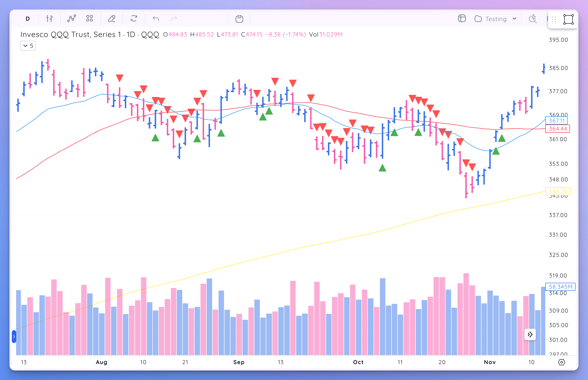This screenshot has height=380, width=588.
Task: Click the Aug date axis label
Action: (102, 362)
